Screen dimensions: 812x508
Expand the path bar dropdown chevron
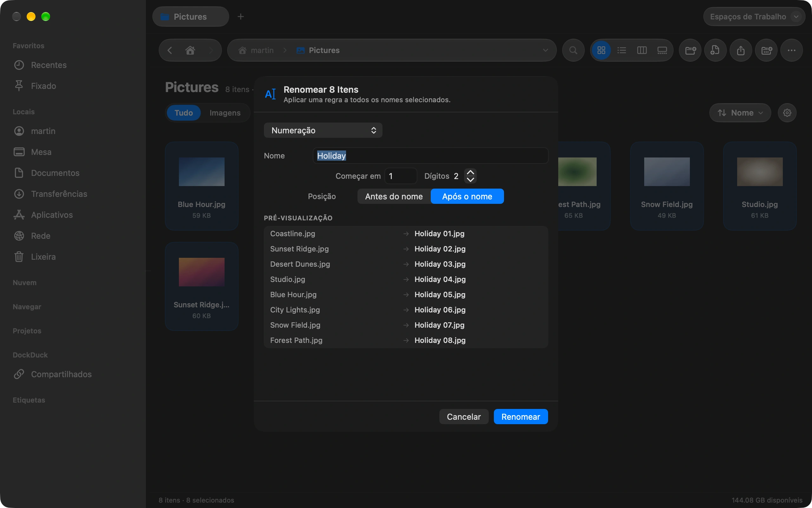(x=545, y=50)
